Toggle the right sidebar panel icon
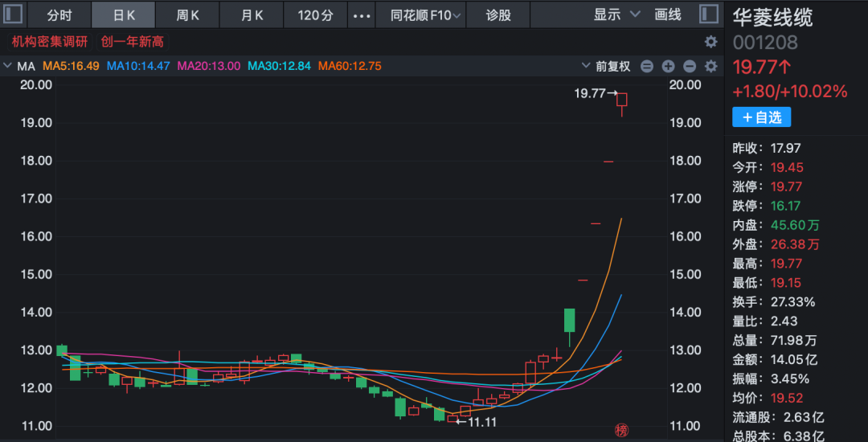 (x=709, y=14)
